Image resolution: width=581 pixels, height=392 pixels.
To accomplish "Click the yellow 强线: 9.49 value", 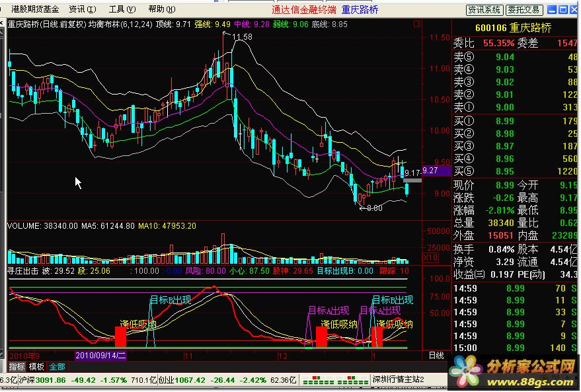I will (212, 24).
